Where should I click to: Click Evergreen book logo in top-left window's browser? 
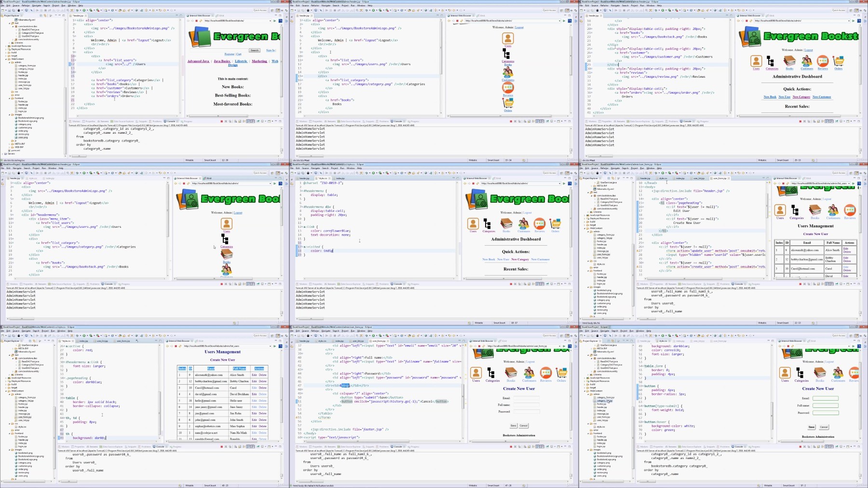tap(199, 37)
